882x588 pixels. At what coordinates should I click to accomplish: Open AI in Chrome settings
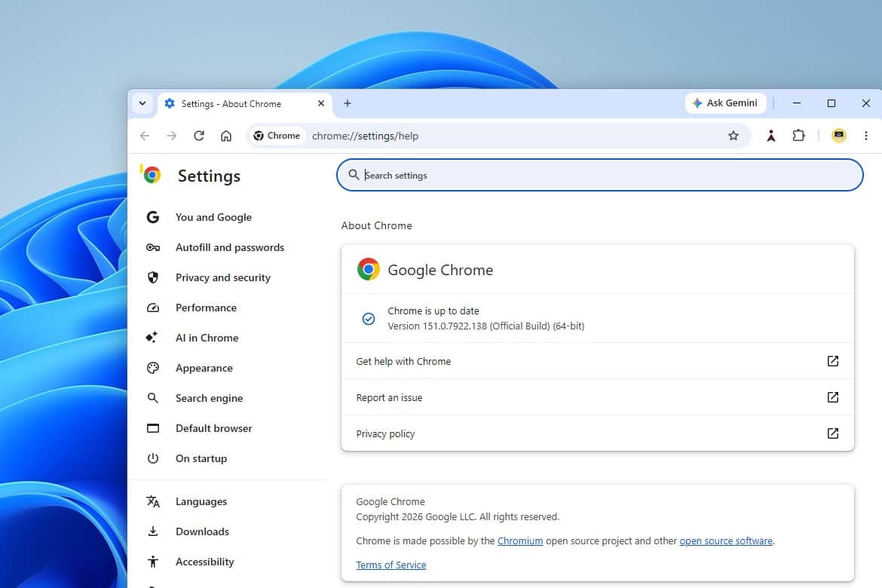tap(207, 338)
